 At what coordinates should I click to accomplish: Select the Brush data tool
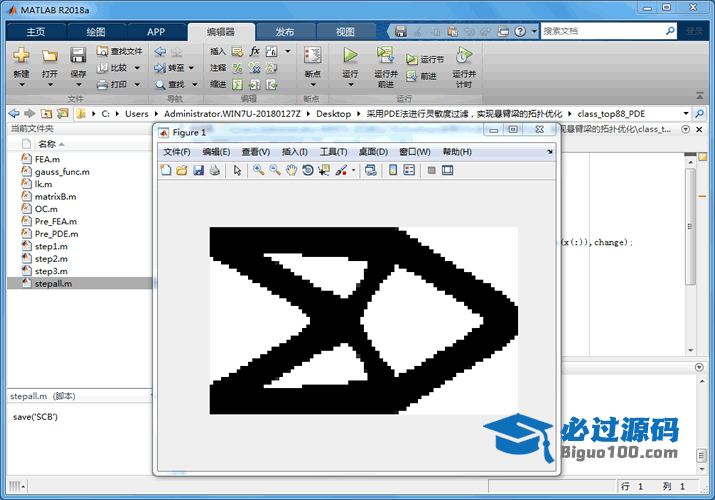point(341,170)
